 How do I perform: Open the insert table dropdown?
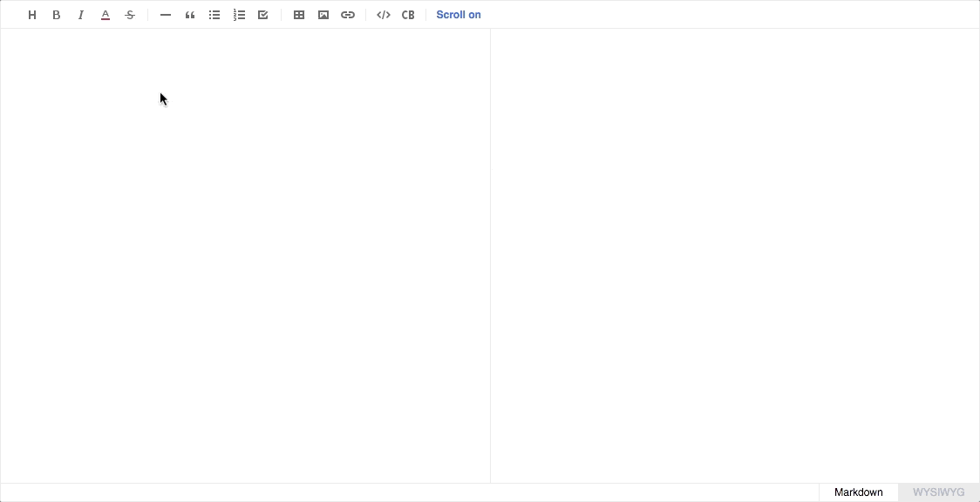299,15
